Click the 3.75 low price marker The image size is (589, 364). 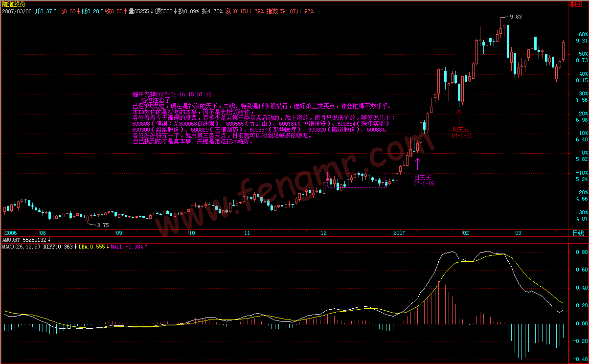102,225
